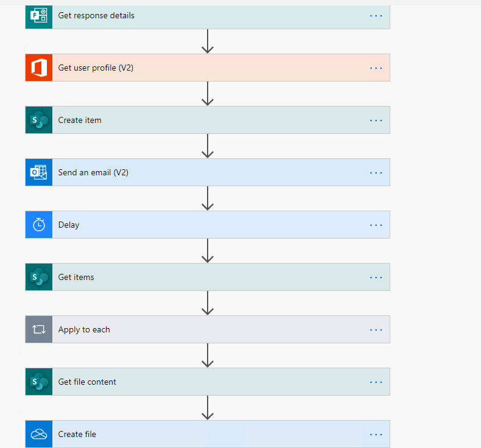Click the SharePoint icon on Get items
The height and width of the screenshot is (448, 481).
click(38, 277)
